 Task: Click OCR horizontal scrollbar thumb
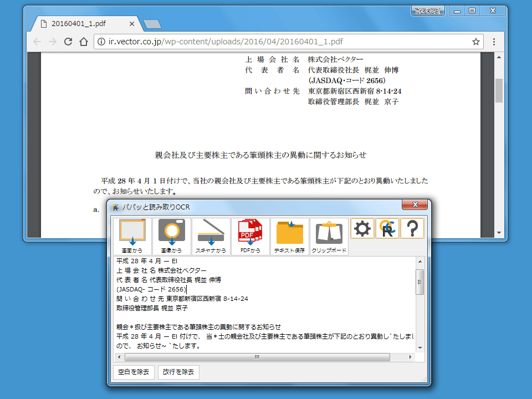pyautogui.click(x=257, y=357)
